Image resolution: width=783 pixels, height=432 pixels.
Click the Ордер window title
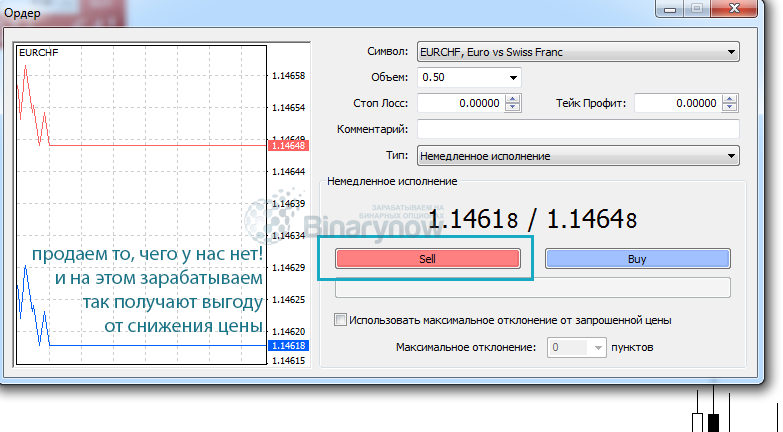pos(22,13)
